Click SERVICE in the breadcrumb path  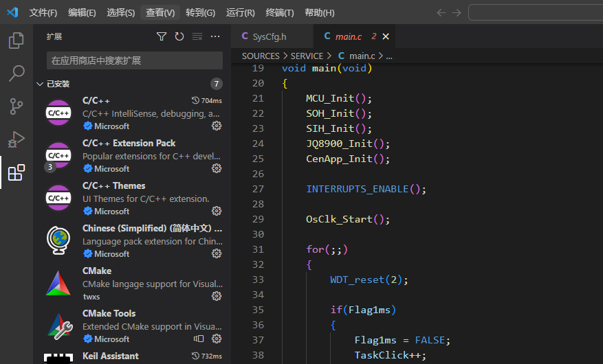(307, 56)
